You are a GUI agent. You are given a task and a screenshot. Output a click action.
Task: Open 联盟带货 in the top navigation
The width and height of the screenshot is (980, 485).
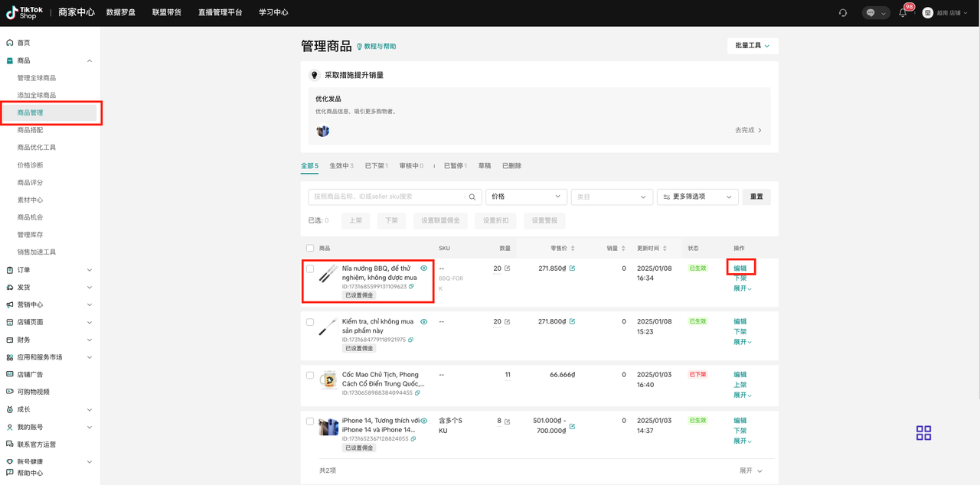[x=167, y=12]
